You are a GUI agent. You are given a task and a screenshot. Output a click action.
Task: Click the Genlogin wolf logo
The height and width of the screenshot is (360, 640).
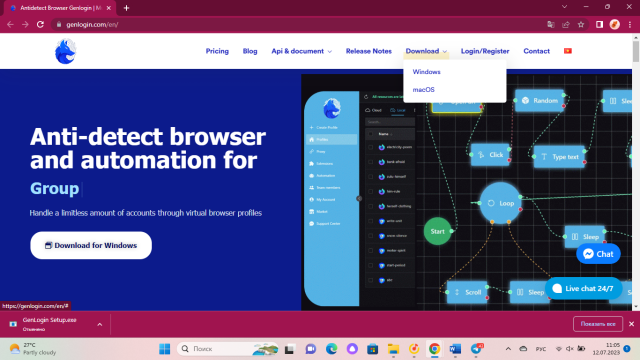click(65, 51)
